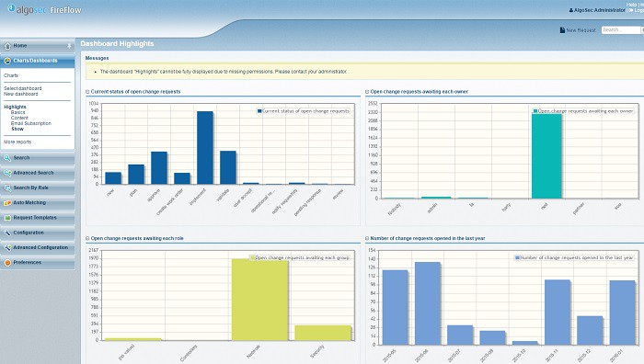This screenshot has width=644, height=364.
Task: Click the Search By Rule icon
Action: (x=7, y=188)
